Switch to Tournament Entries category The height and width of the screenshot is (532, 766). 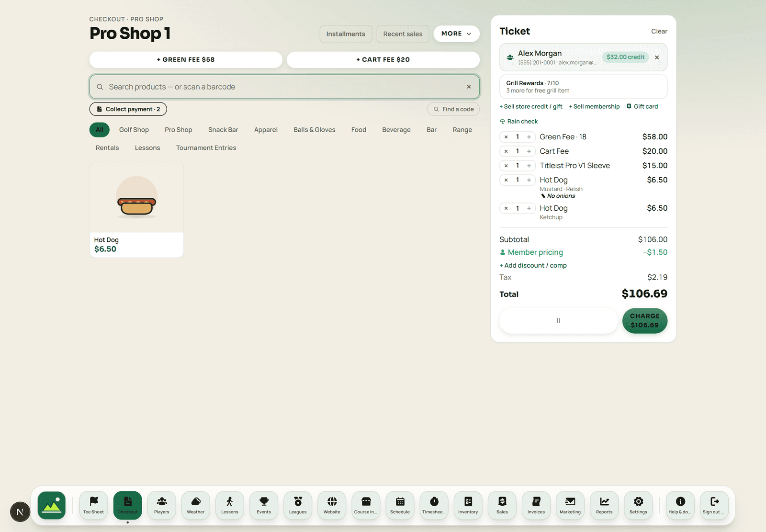point(206,148)
